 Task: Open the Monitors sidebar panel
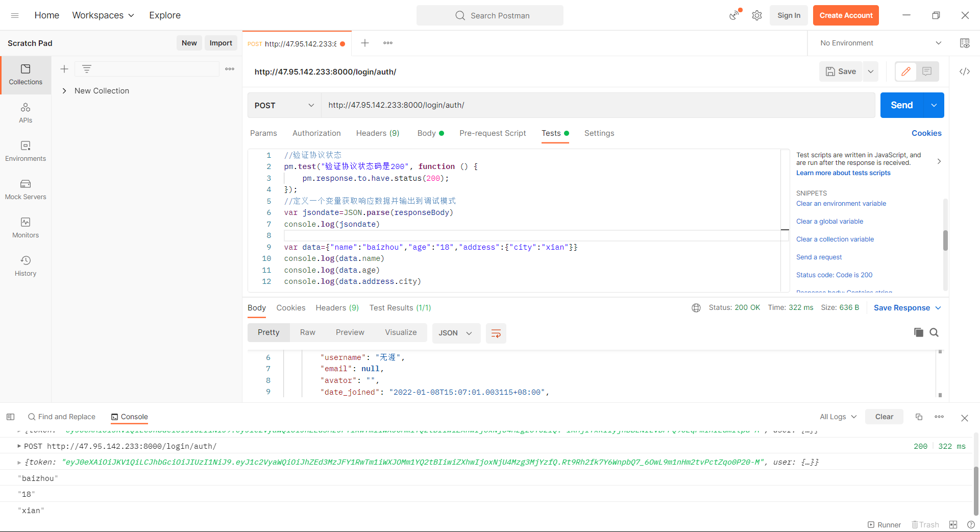tap(26, 228)
